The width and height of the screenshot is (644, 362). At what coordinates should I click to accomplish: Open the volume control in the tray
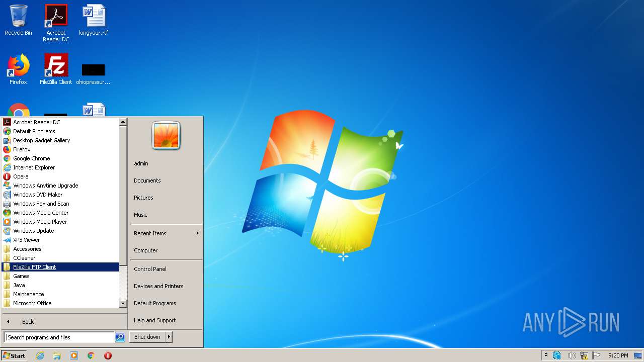click(572, 355)
